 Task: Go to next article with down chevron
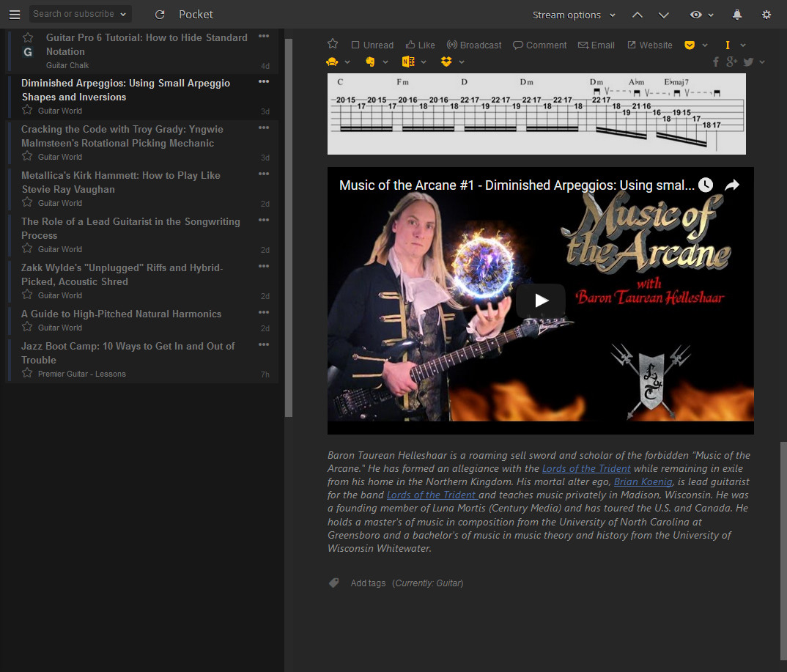[x=664, y=15]
